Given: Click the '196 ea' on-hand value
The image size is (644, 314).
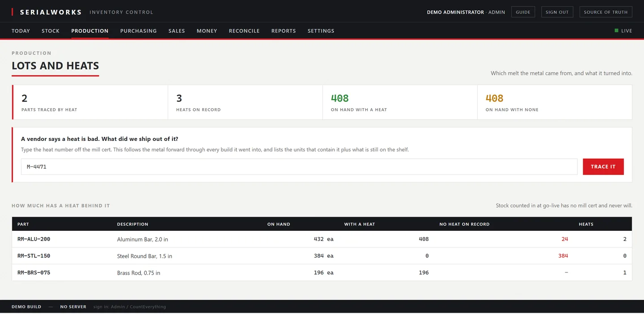Looking at the screenshot, I should tap(324, 272).
